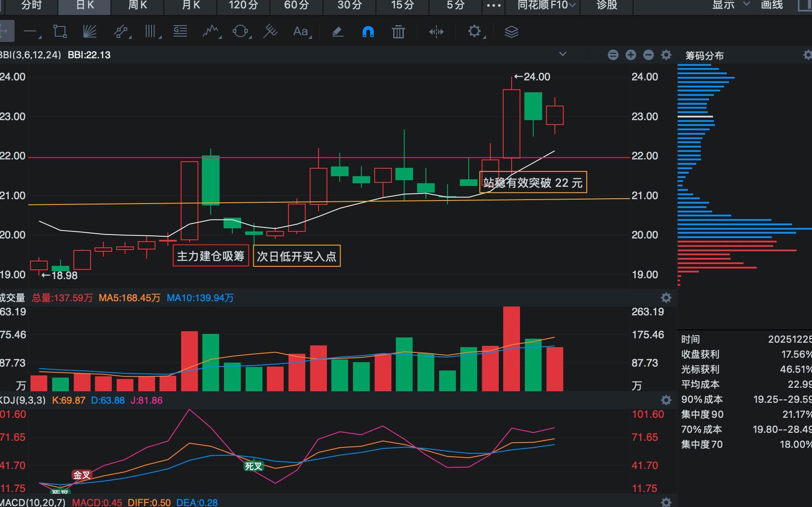Click the 收盘获利 row label

coord(700,354)
